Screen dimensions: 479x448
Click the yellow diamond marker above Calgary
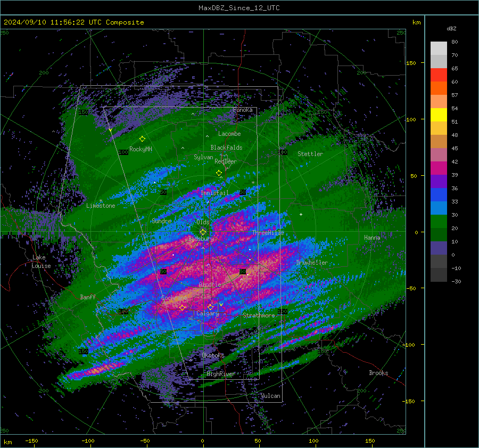point(210,307)
